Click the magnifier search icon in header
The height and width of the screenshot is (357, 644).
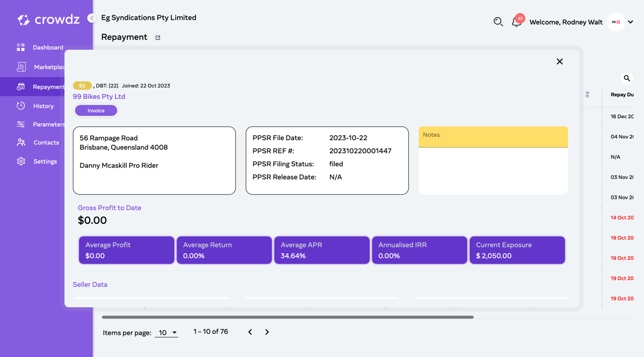tap(498, 22)
